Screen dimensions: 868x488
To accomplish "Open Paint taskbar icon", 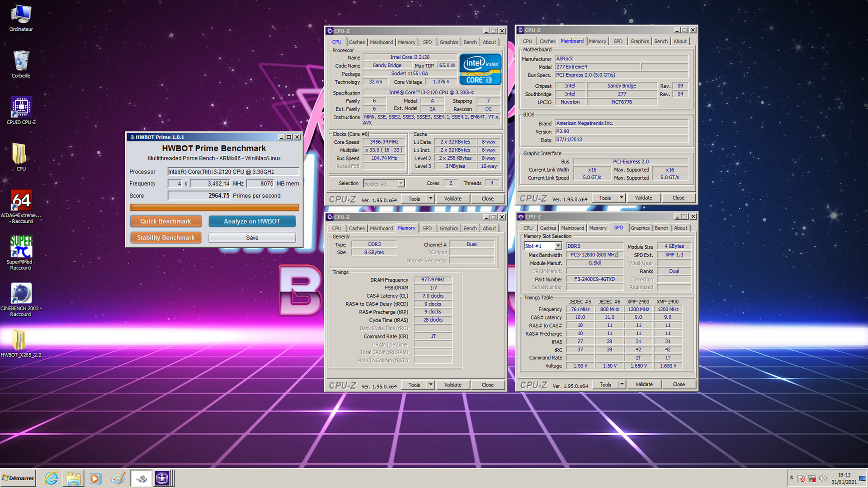I will [x=118, y=478].
